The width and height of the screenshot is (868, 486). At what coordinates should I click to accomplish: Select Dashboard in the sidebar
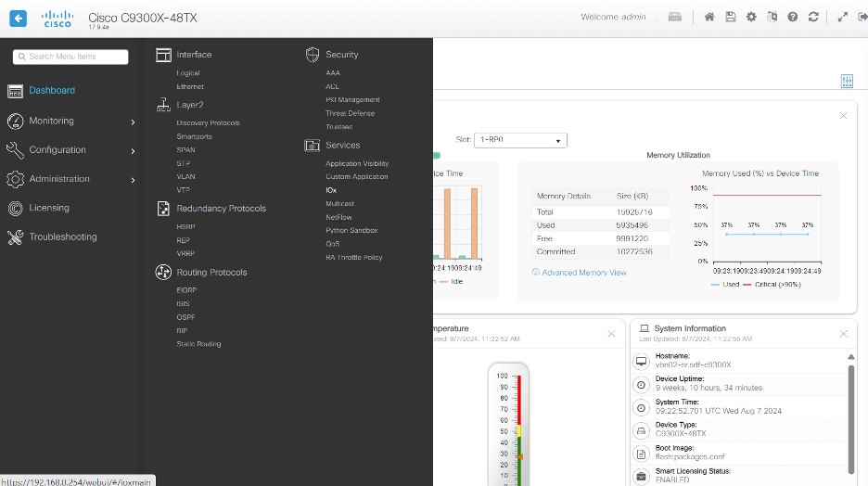[x=52, y=90]
